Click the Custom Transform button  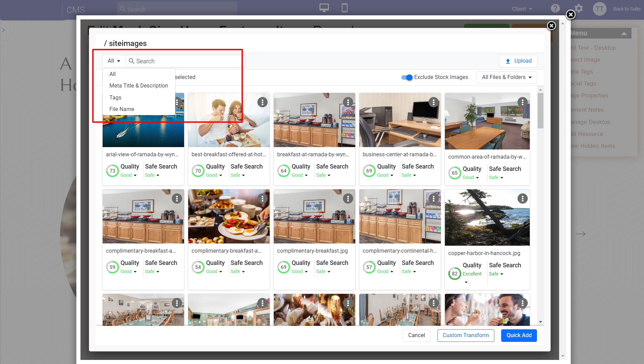(x=466, y=335)
